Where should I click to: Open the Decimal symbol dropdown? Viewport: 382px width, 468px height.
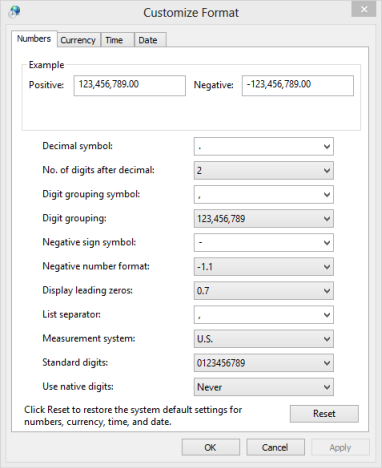264,146
